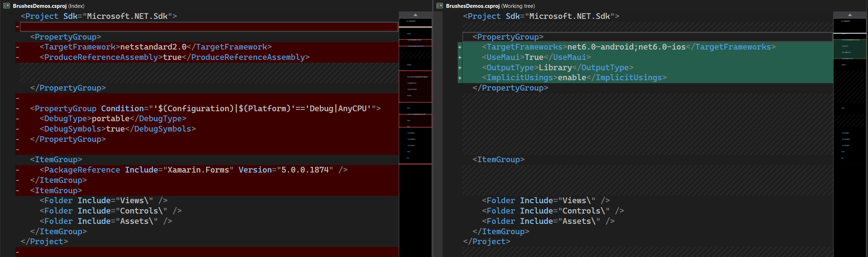The height and width of the screenshot is (257, 868).
Task: Click the Project Sdk line in Working tree
Action: pyautogui.click(x=541, y=16)
